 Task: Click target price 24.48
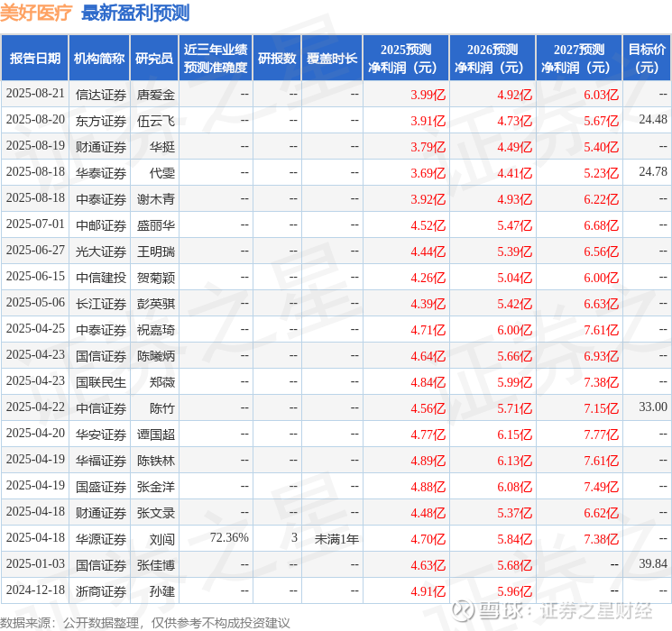653,120
